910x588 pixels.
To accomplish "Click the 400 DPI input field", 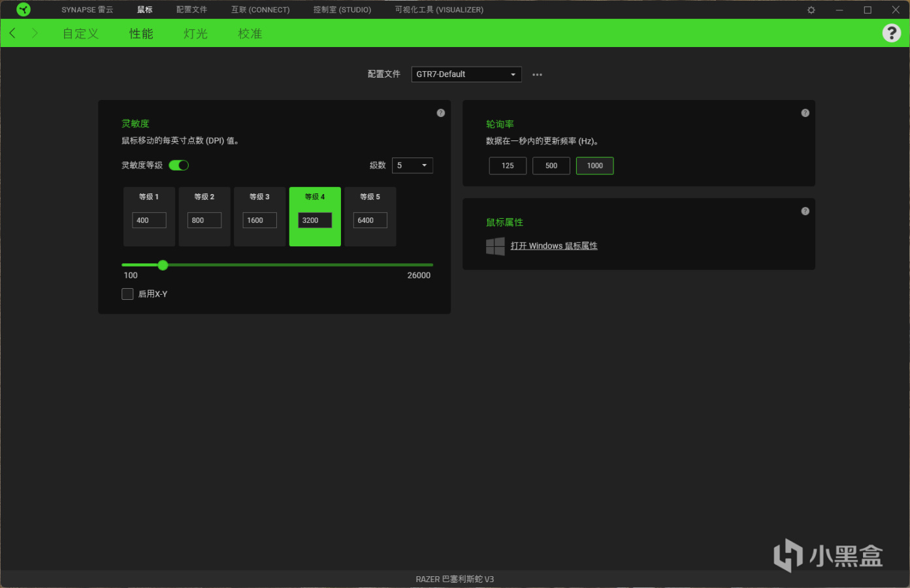I will [x=149, y=220].
